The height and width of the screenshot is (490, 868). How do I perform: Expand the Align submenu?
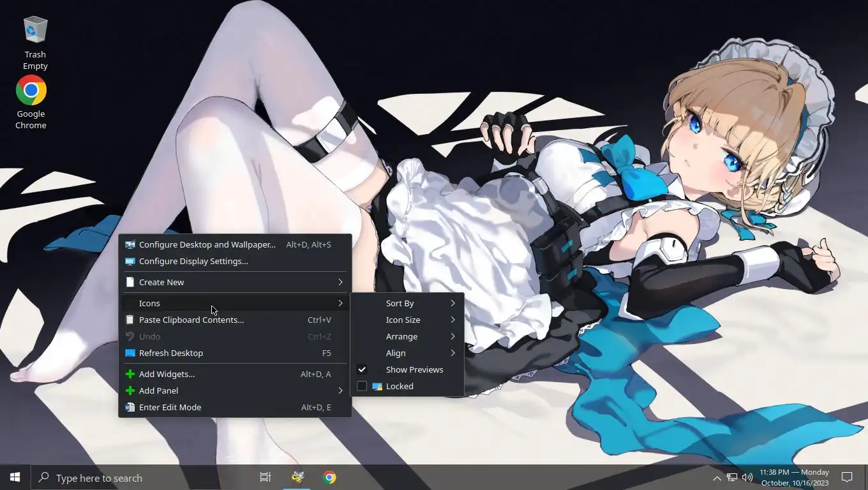[407, 353]
